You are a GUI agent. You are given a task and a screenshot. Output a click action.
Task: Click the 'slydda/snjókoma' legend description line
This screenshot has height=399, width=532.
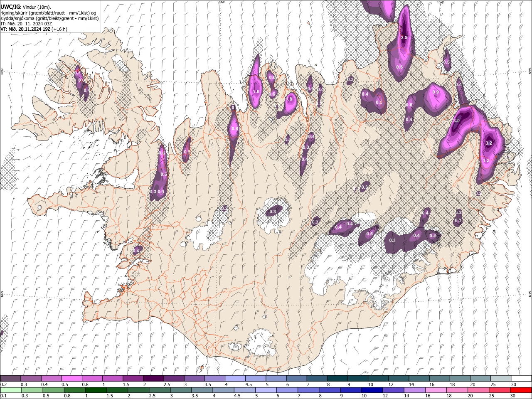pos(49,18)
